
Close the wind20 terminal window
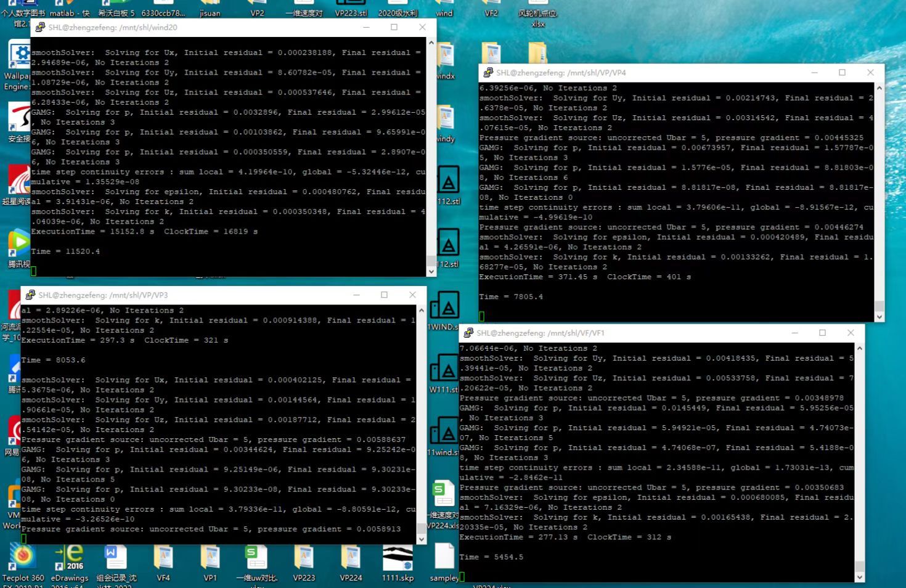422,27
